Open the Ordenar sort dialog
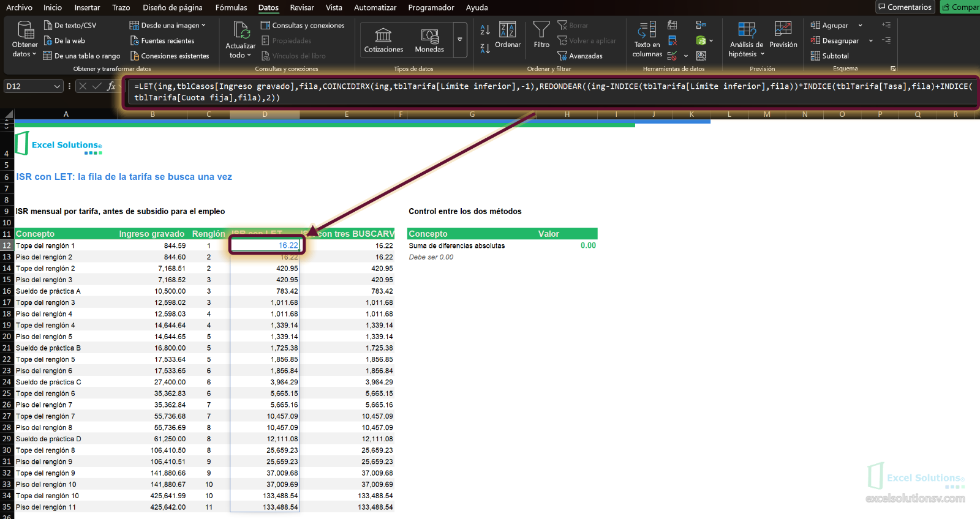Viewport: 980px width, 519px height. pyautogui.click(x=508, y=35)
